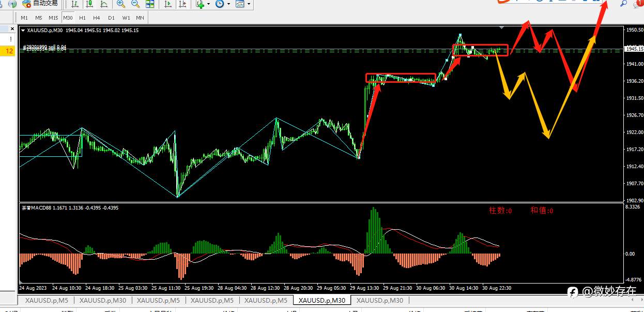Select the H4 timeframe
644x312 pixels.
97,18
